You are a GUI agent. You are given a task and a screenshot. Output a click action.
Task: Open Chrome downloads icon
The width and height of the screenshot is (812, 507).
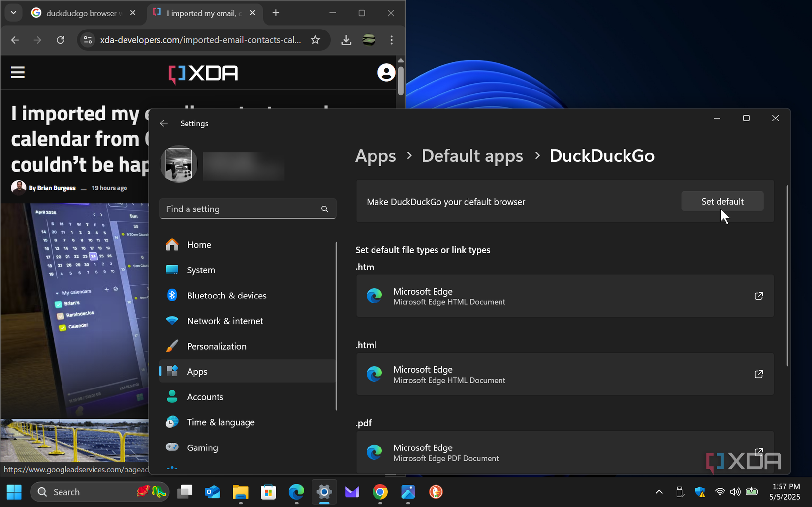(x=346, y=40)
